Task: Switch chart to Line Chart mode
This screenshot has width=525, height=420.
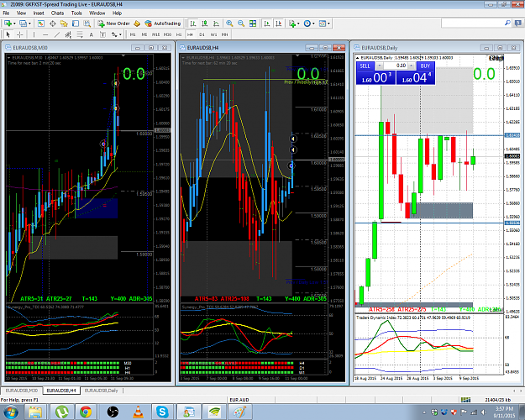Action: [216, 24]
